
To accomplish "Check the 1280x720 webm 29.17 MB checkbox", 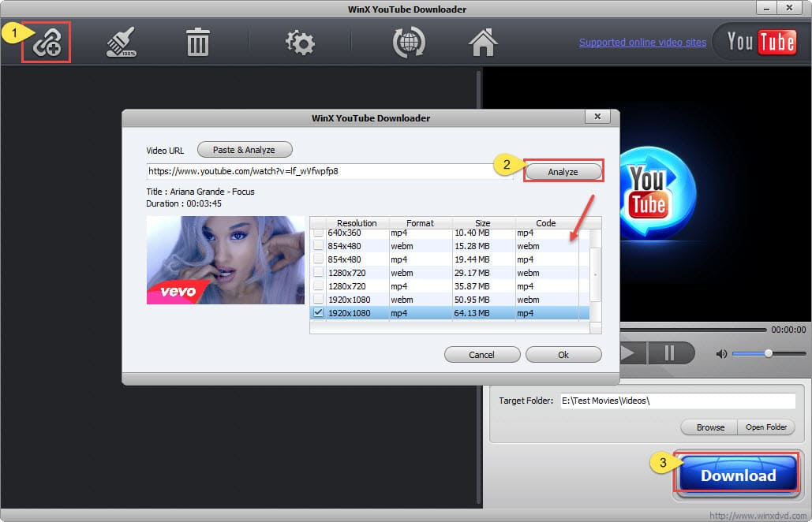I will (x=318, y=273).
